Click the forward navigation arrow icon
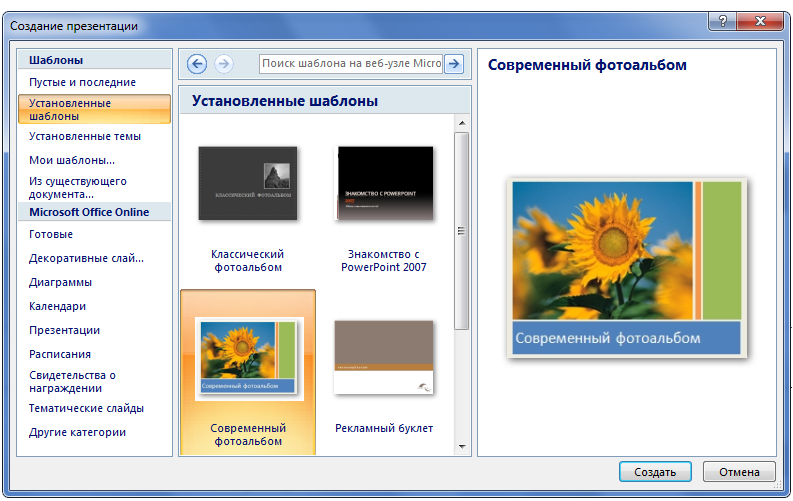Screen dimensions: 793x501 coord(224,64)
